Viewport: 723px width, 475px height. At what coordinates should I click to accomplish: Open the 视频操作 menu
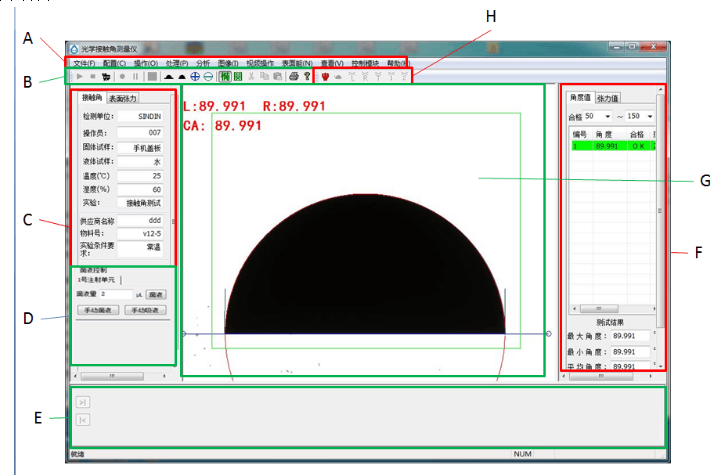tap(260, 63)
